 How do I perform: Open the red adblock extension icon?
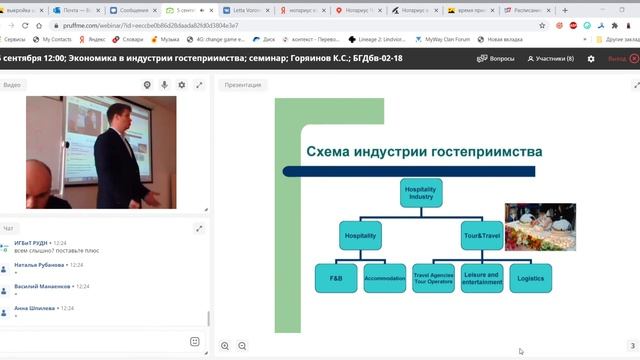[573, 25]
